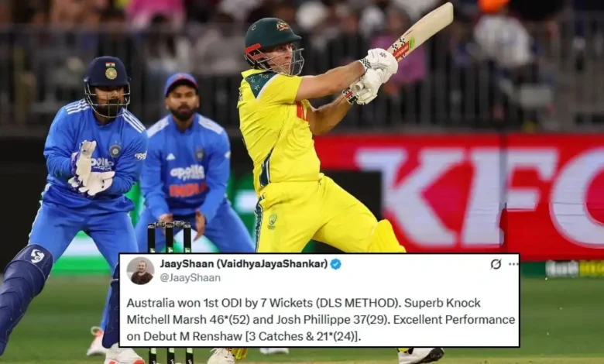Click the Australia crest on green helmet
Viewport: 604px width, 364px height.
[282, 26]
